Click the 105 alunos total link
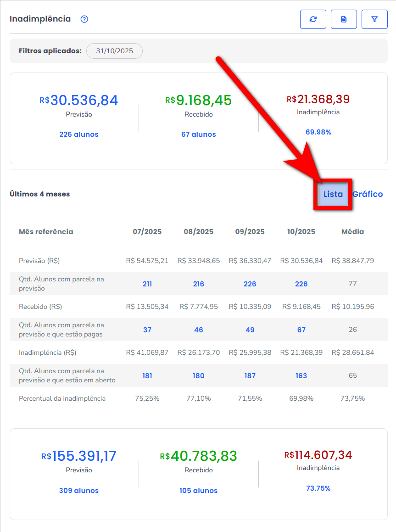This screenshot has width=396, height=532. coord(198,491)
